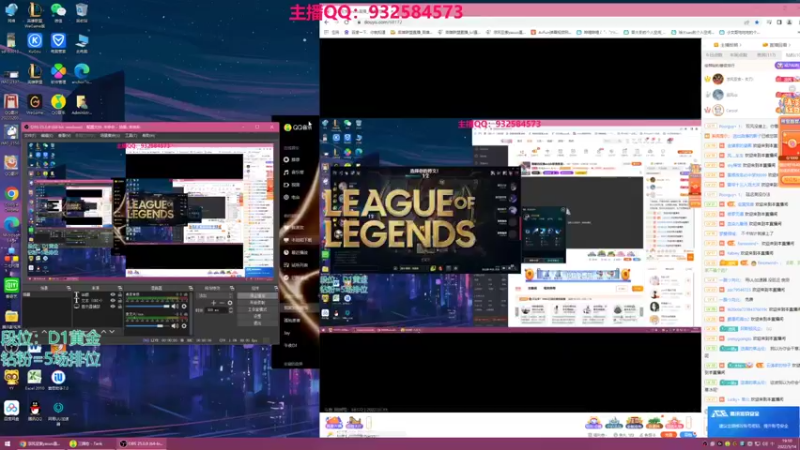Open the Administrator folder icon
This screenshot has width=800, height=450.
[82, 104]
